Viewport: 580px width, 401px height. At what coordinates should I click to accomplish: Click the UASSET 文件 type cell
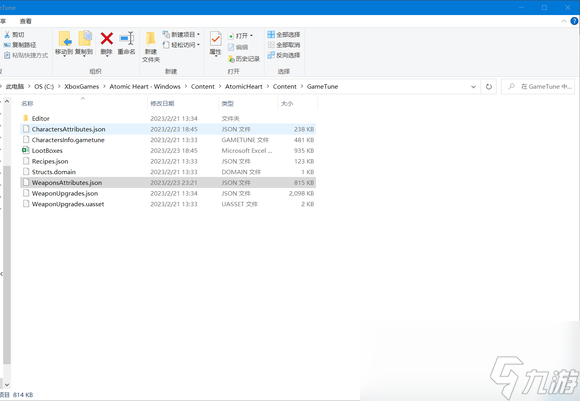pyautogui.click(x=239, y=204)
